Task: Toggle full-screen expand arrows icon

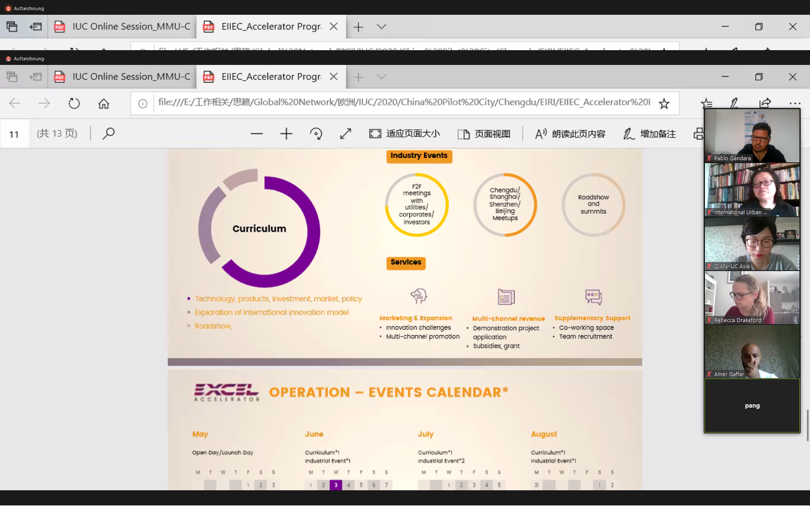Action: pos(346,134)
